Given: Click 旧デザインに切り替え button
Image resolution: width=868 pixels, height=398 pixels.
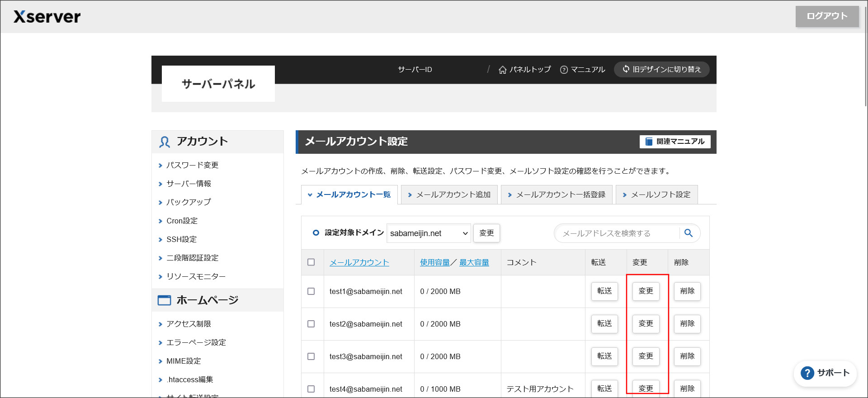Looking at the screenshot, I should pyautogui.click(x=661, y=69).
